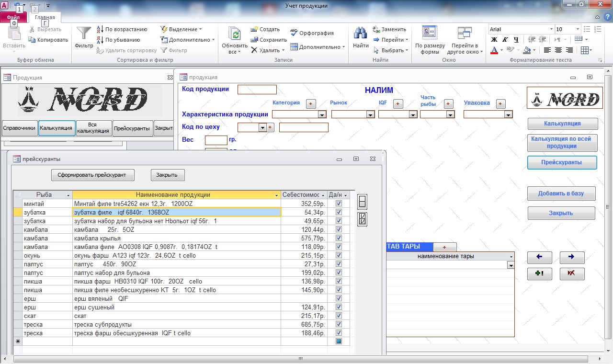Open the Категория dropdown combo box
The width and height of the screenshot is (613, 364).
click(x=322, y=114)
